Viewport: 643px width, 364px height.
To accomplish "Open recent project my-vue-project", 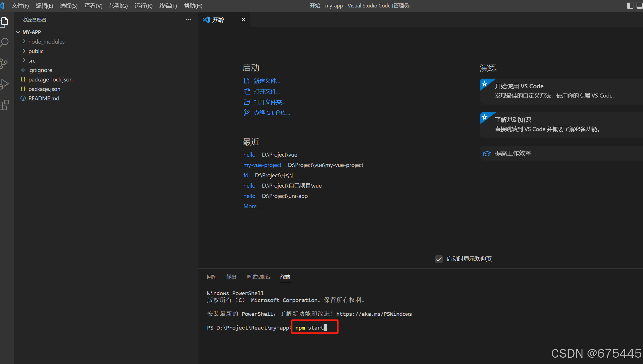I will [262, 165].
